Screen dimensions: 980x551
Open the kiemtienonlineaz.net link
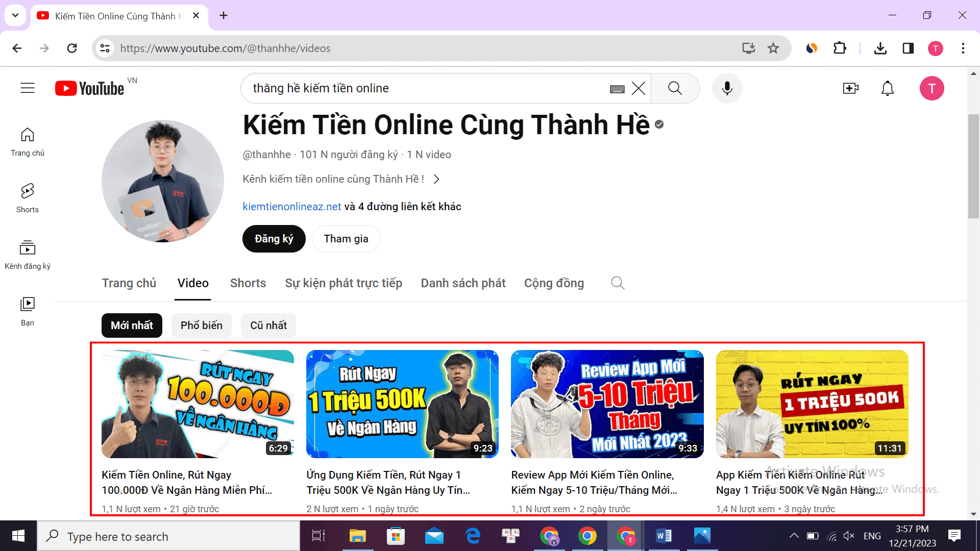[x=292, y=207]
